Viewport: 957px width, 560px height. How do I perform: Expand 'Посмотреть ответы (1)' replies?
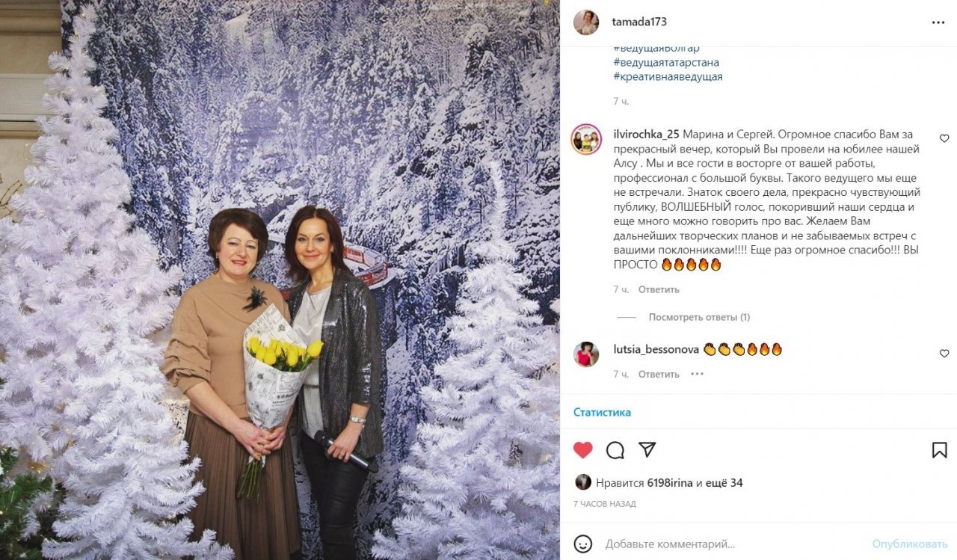coord(699,317)
